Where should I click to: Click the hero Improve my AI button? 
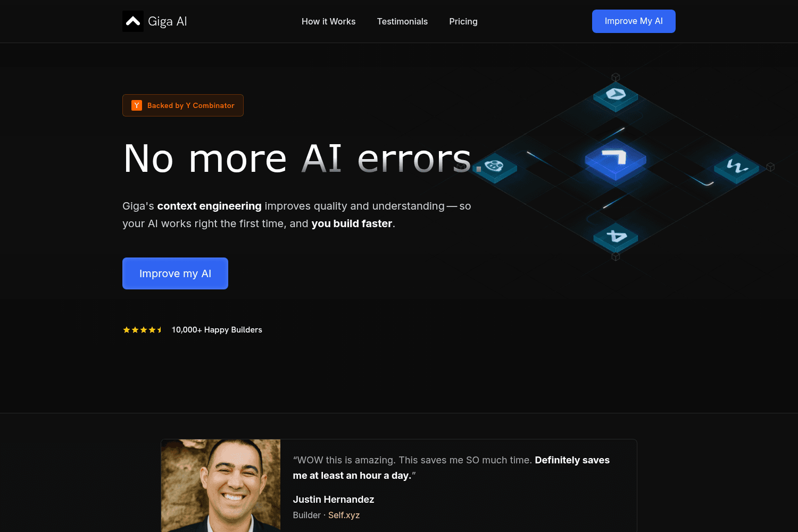pos(175,273)
